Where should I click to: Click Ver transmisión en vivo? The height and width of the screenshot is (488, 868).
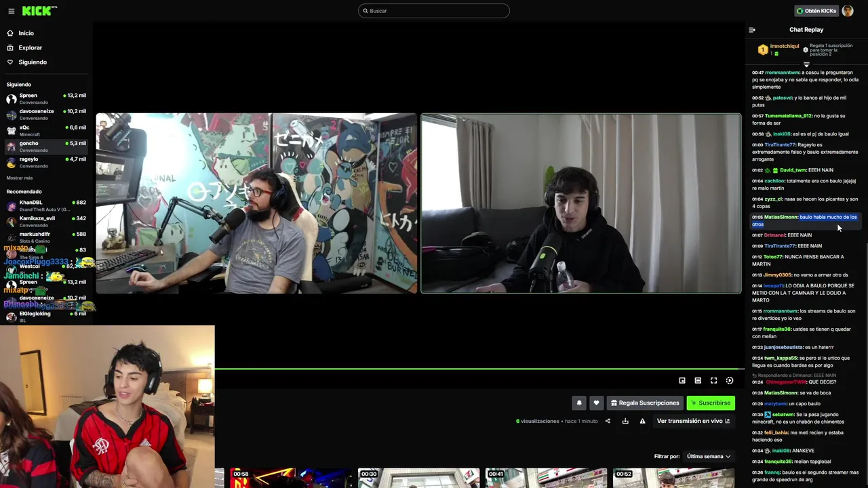point(693,421)
